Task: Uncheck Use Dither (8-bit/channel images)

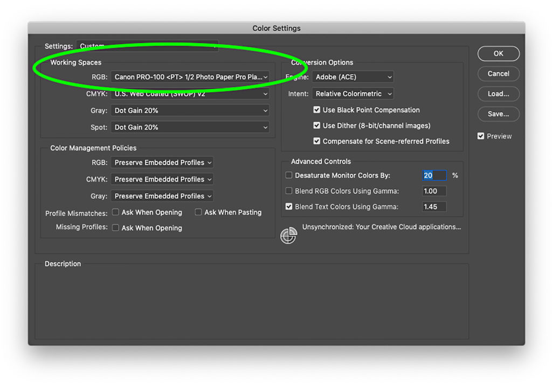Action: point(316,124)
